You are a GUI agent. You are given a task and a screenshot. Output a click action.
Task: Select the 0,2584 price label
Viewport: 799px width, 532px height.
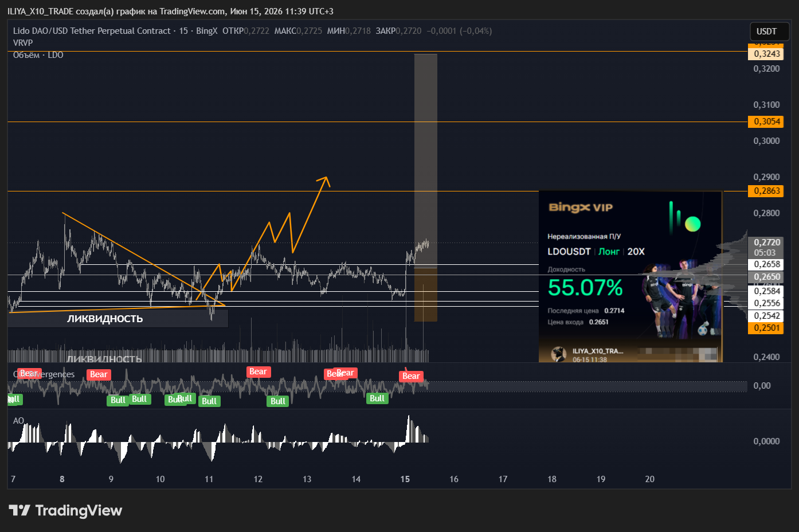click(767, 291)
